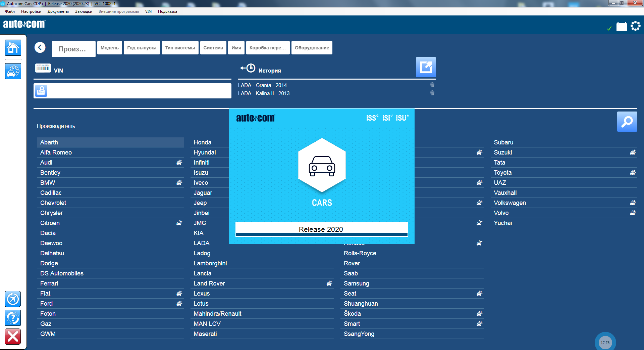Delete LADA Granta 2014 history entry
Viewport: 644px width, 350px height.
(x=432, y=85)
